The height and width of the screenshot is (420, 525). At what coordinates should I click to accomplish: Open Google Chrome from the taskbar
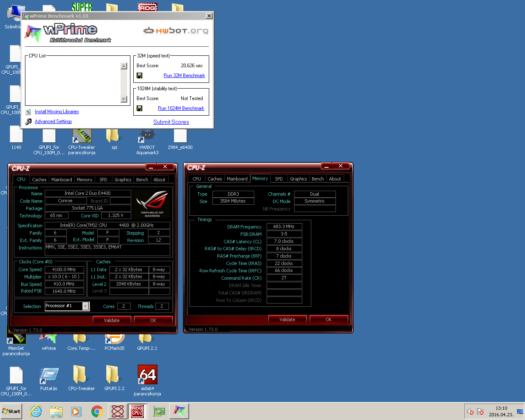coord(97,411)
